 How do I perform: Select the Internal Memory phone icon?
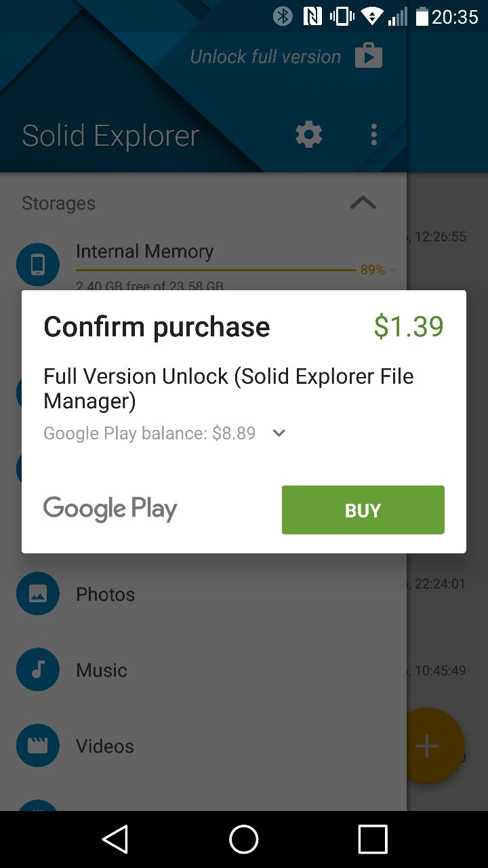click(x=38, y=264)
